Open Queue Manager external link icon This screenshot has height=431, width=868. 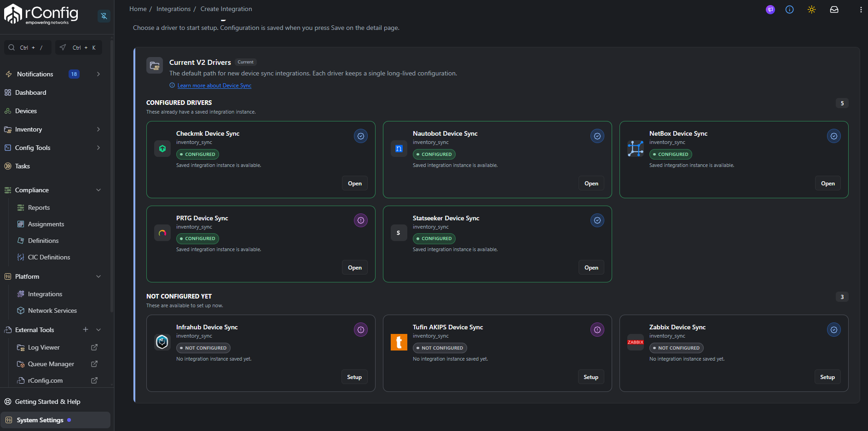click(x=94, y=364)
